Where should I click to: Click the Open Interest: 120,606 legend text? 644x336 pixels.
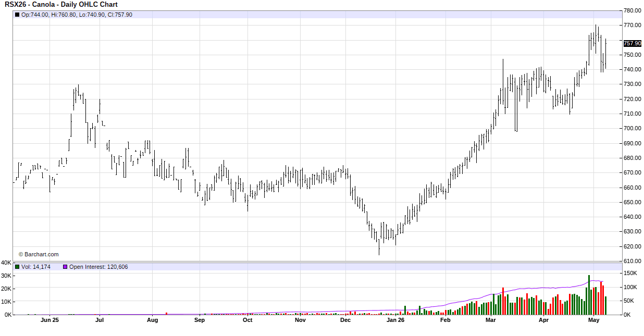(x=98, y=267)
